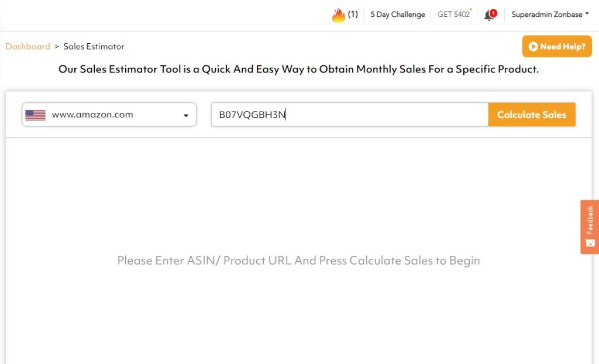
Task: Click the red notification count badge
Action: [x=493, y=12]
